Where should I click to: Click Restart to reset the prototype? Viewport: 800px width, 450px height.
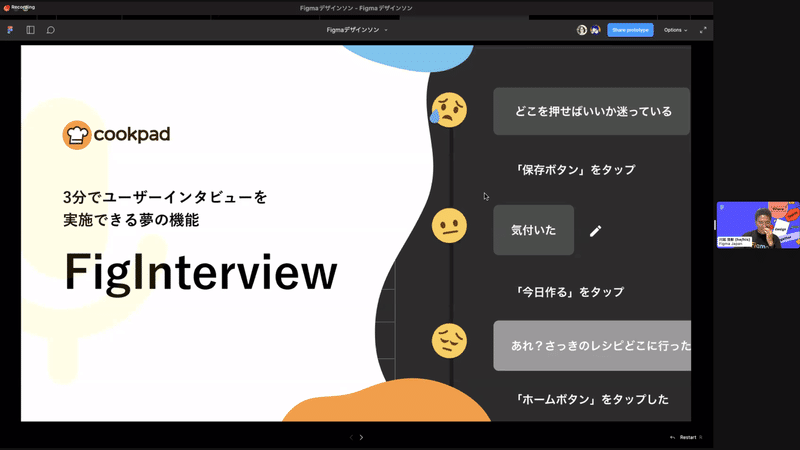(686, 437)
